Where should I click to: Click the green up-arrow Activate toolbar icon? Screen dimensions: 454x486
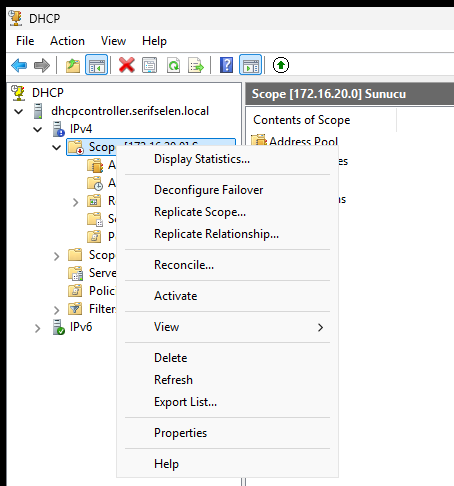281,65
